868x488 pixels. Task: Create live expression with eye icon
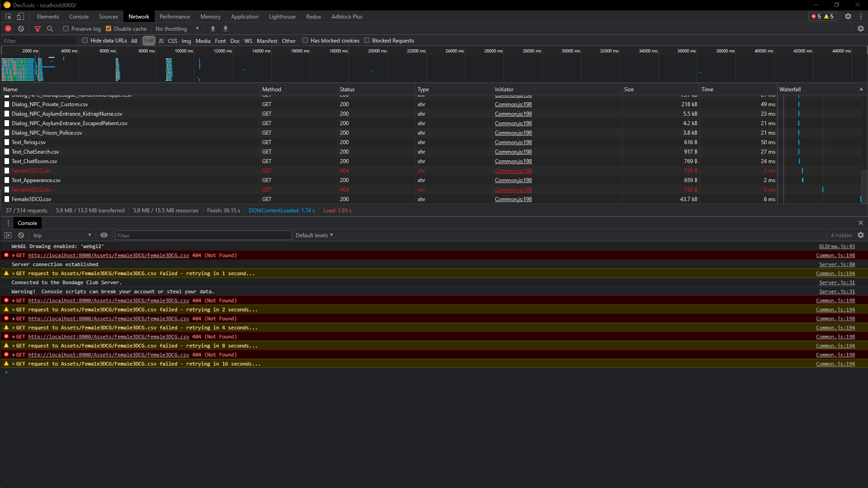[104, 235]
